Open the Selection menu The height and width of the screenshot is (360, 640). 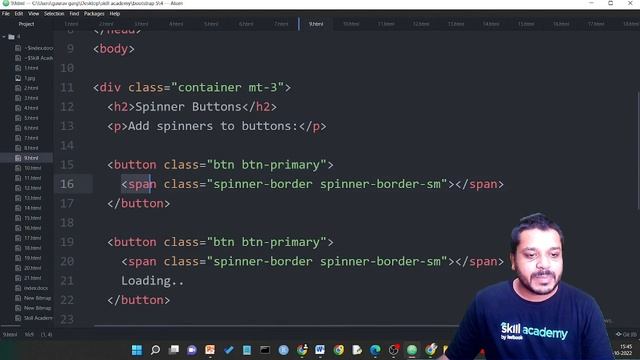point(54,13)
